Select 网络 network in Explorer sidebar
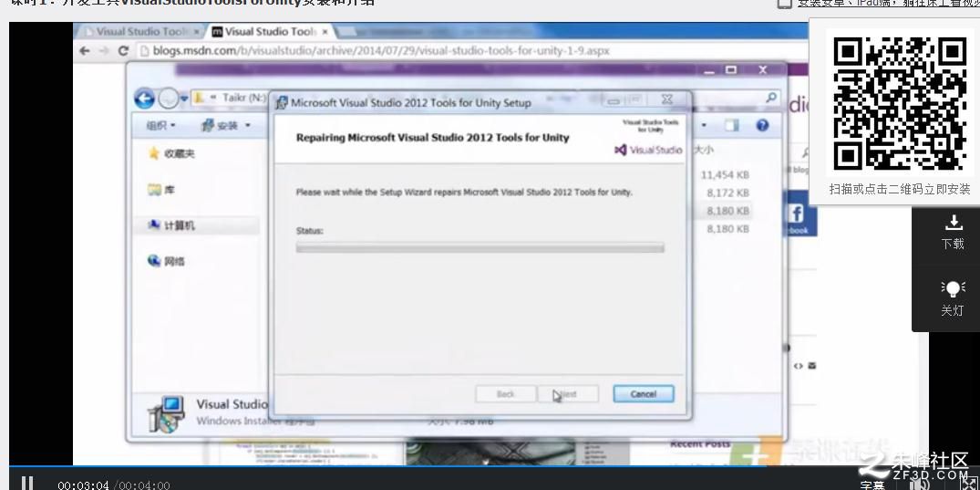Screen dimensions: 980x490 pyautogui.click(x=167, y=261)
